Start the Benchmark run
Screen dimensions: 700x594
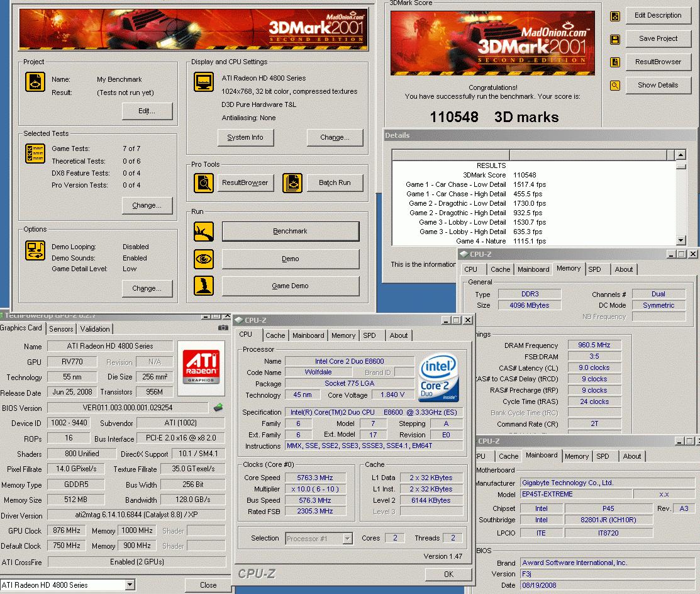(290, 232)
